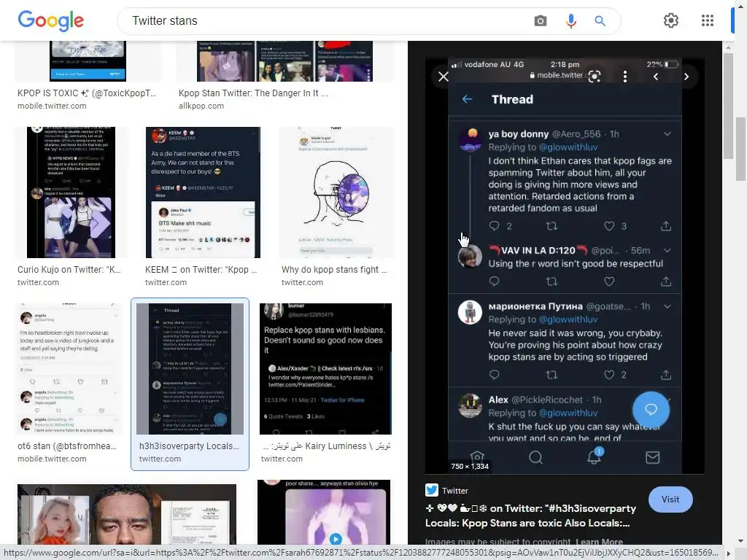Open preview three-dot more menu
This screenshot has width=747, height=560.
(625, 76)
